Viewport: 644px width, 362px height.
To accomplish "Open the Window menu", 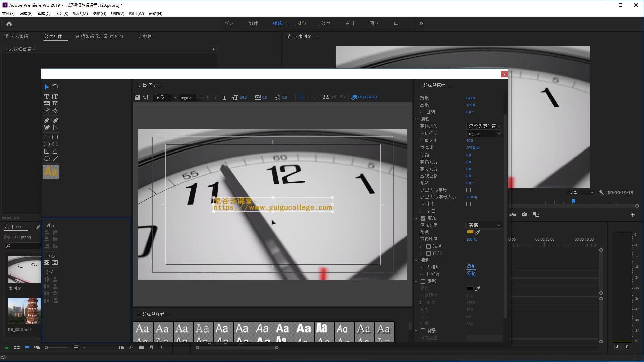I will [x=136, y=14].
